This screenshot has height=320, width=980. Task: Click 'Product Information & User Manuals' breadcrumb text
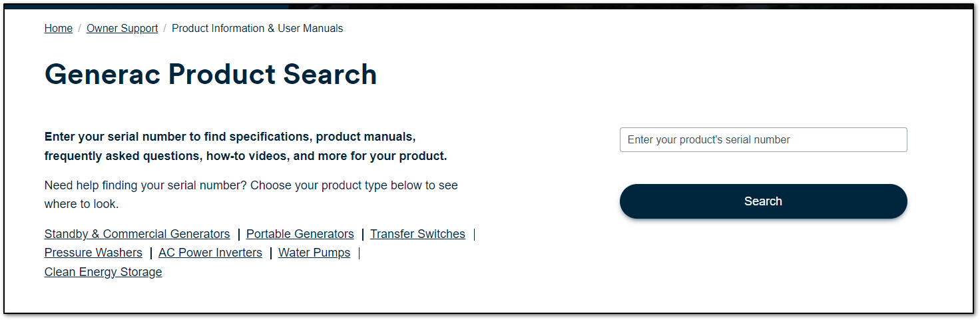tap(257, 28)
